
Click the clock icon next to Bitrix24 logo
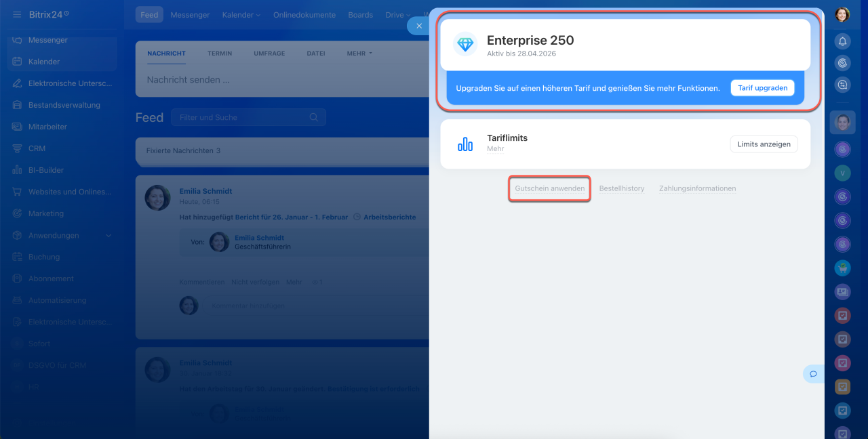click(x=66, y=14)
